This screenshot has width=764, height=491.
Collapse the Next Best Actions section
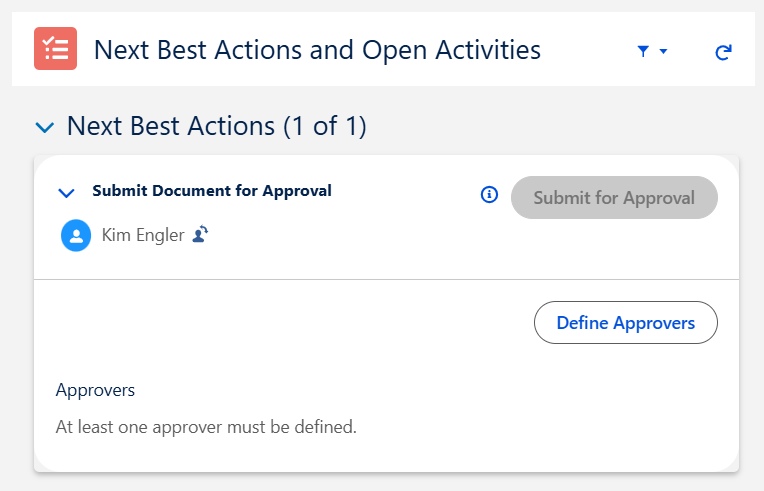pyautogui.click(x=44, y=127)
